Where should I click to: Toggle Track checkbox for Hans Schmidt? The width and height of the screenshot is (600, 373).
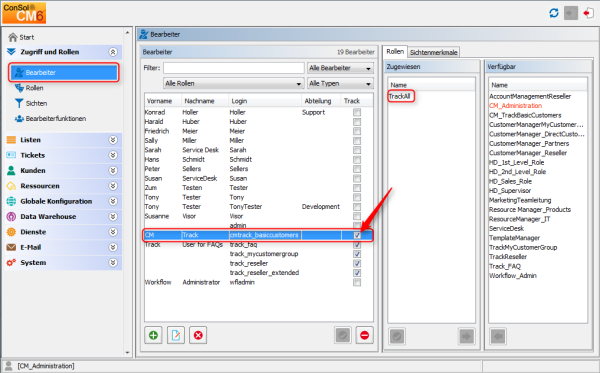point(357,160)
